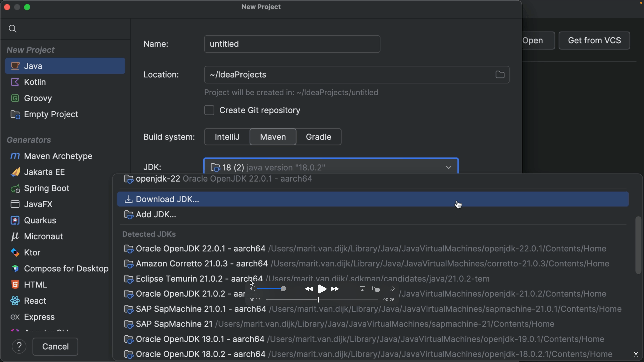The image size is (644, 362).
Task: Rewind the video in player overlay
Action: point(309,289)
